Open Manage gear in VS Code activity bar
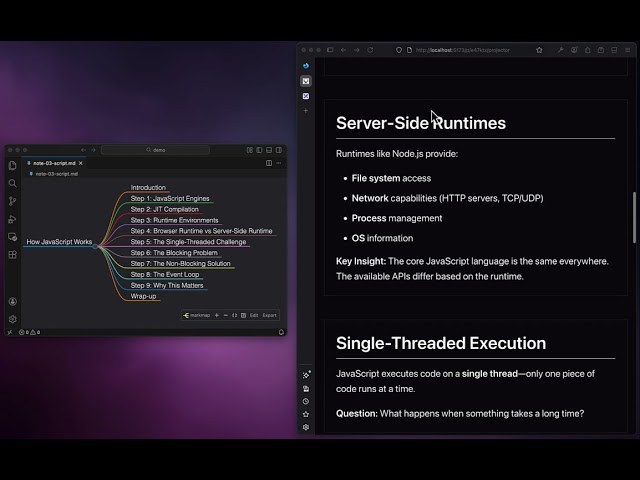The height and width of the screenshot is (480, 640). pos(13,319)
